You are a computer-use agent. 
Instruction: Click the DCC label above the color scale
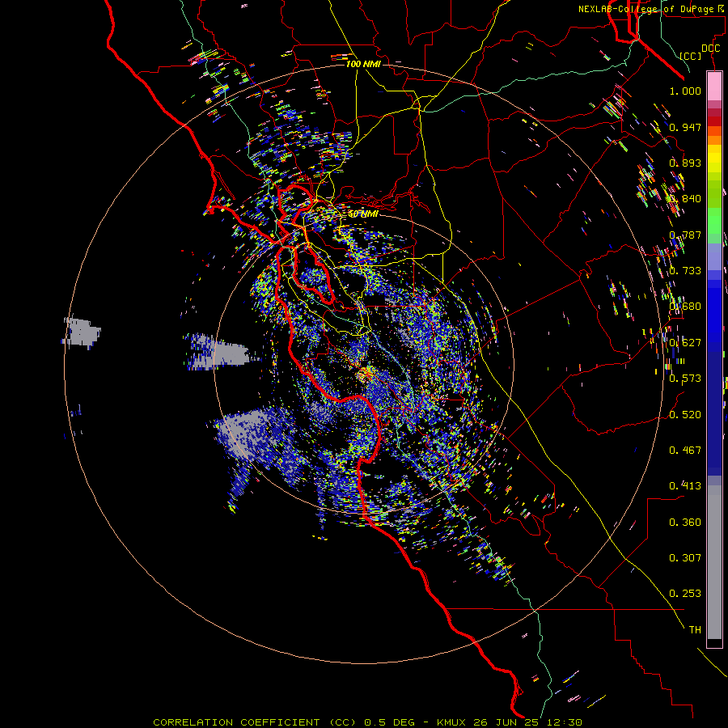[710, 49]
